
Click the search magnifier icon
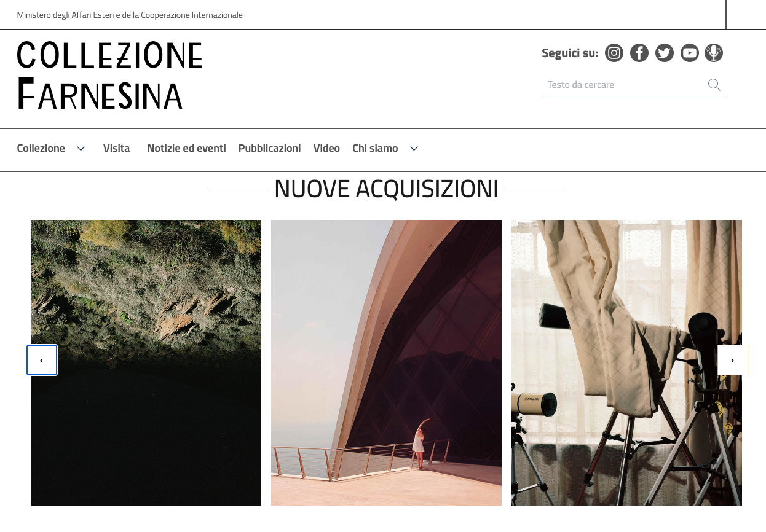click(x=714, y=85)
